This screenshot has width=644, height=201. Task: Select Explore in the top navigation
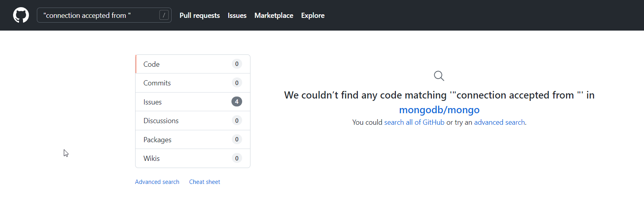[313, 15]
